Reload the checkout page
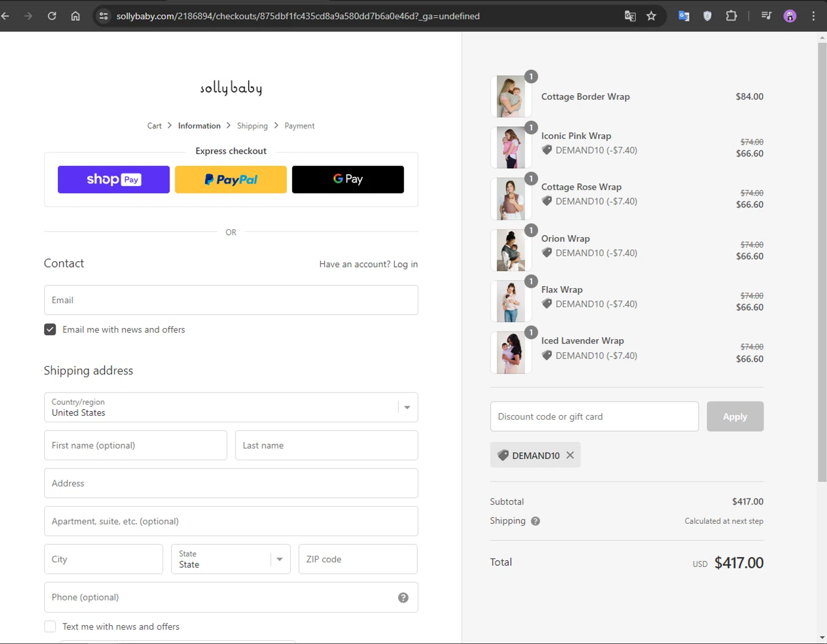 pos(52,16)
